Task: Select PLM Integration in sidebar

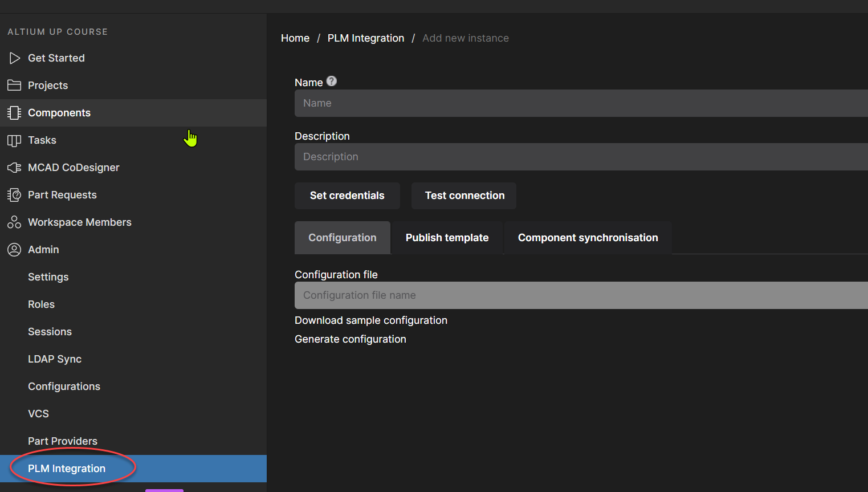Action: coord(133,469)
